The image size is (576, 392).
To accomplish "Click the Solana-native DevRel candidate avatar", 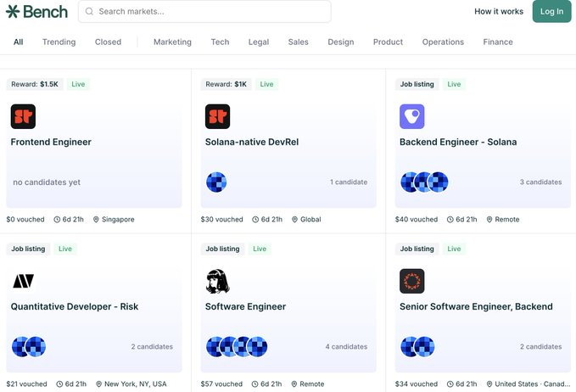I will [216, 182].
